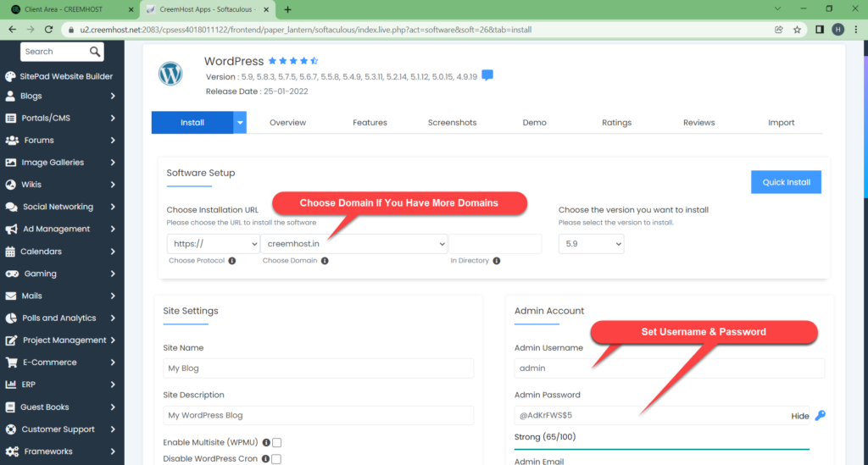Expand the Wikis category chevron
The image size is (868, 465).
coord(113,184)
